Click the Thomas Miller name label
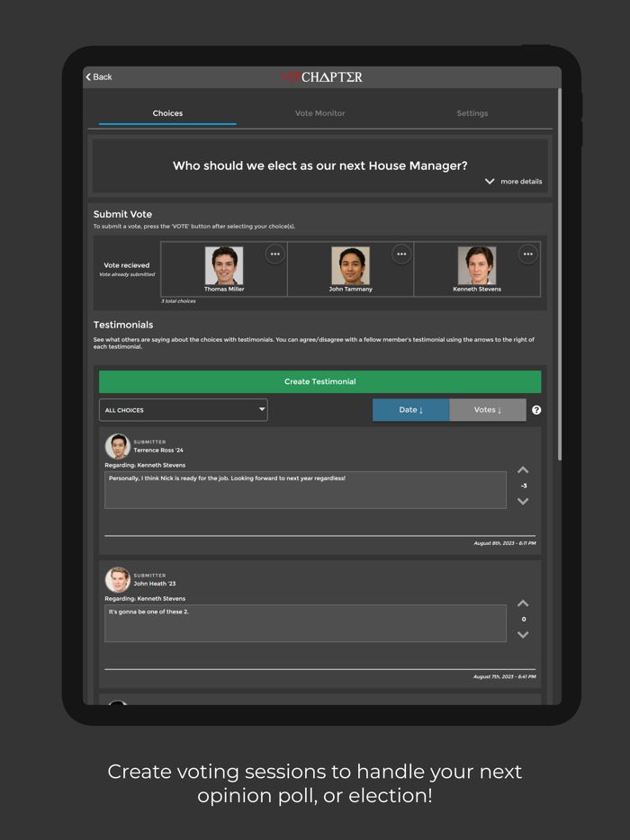The height and width of the screenshot is (840, 630). (x=224, y=290)
